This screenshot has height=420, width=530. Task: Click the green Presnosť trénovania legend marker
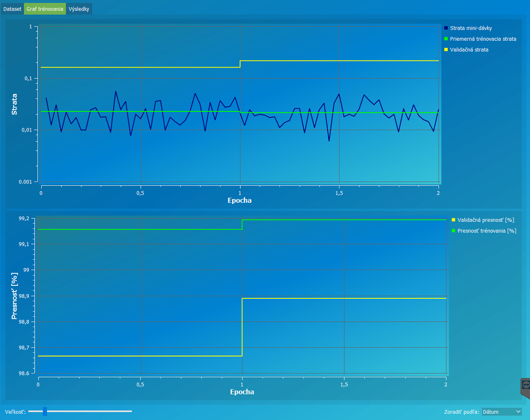coord(454,231)
